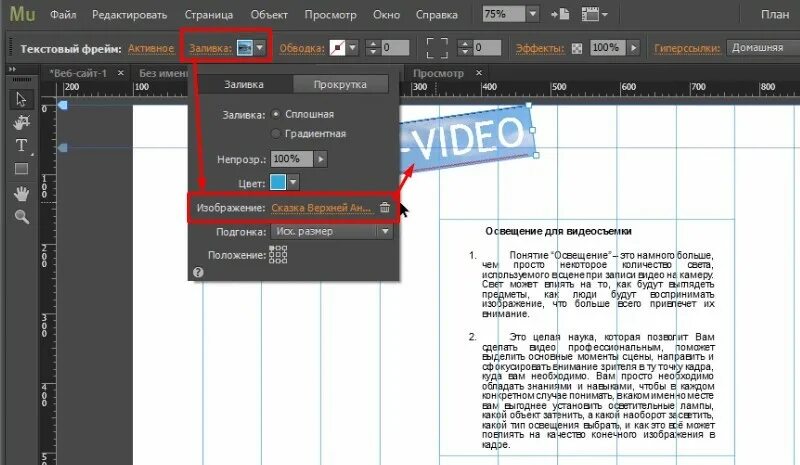Open the Просмотр menu
Image resolution: width=800 pixels, height=465 pixels.
click(330, 15)
